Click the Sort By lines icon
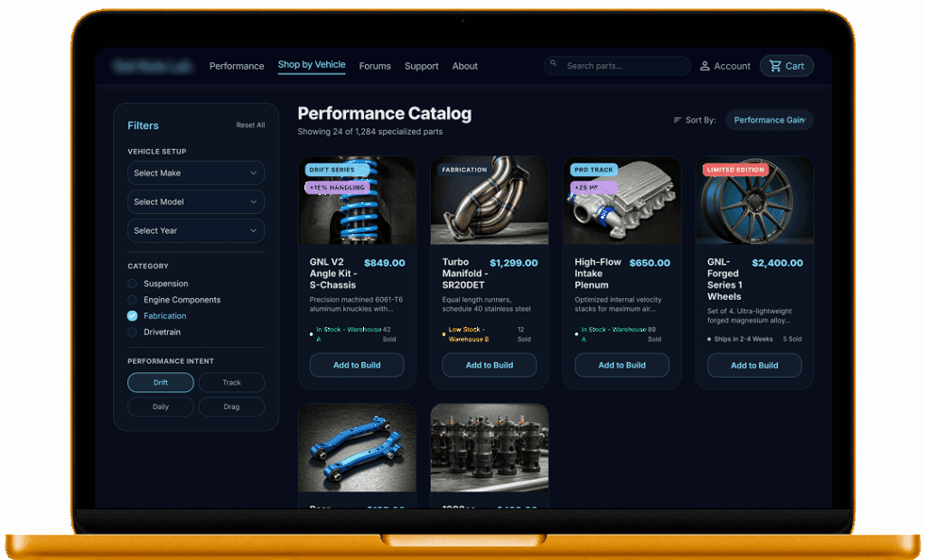The image size is (925, 560). [x=677, y=120]
